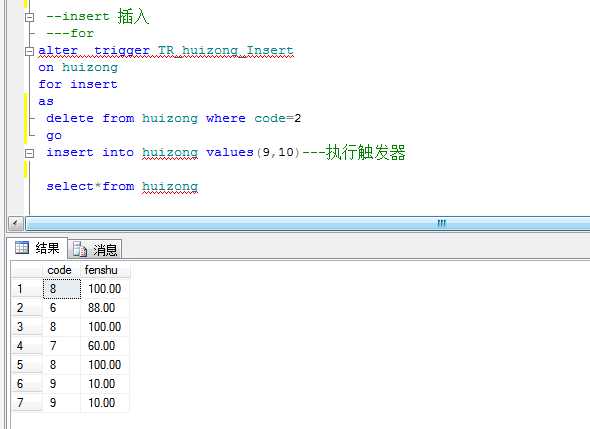Click code cell 6 in row 2
Image resolution: width=590 pixels, height=429 pixels.
[62, 308]
